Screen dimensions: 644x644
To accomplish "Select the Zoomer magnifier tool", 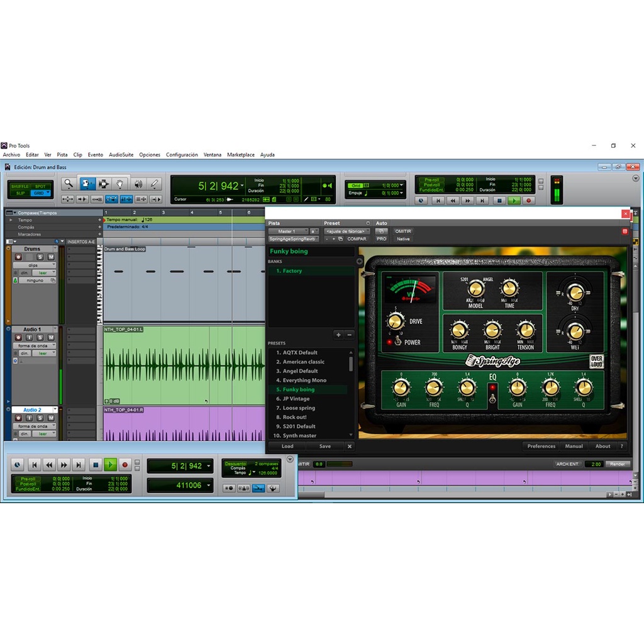I will 69,184.
